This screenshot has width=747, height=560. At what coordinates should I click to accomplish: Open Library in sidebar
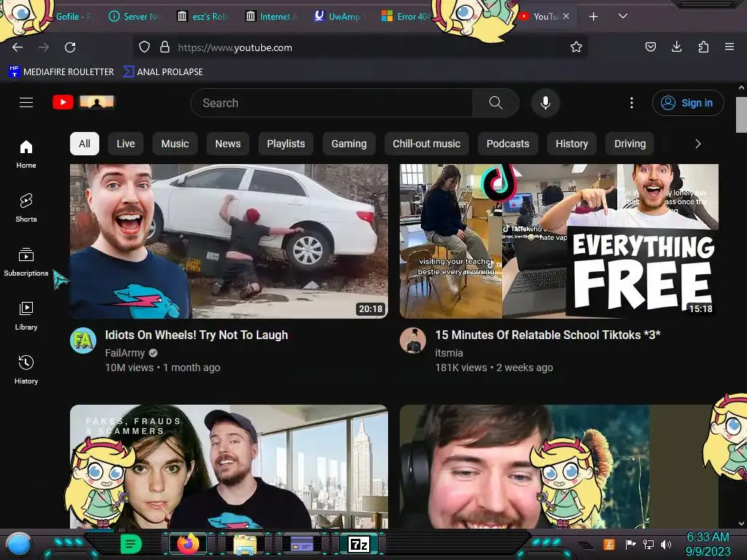[x=26, y=315]
